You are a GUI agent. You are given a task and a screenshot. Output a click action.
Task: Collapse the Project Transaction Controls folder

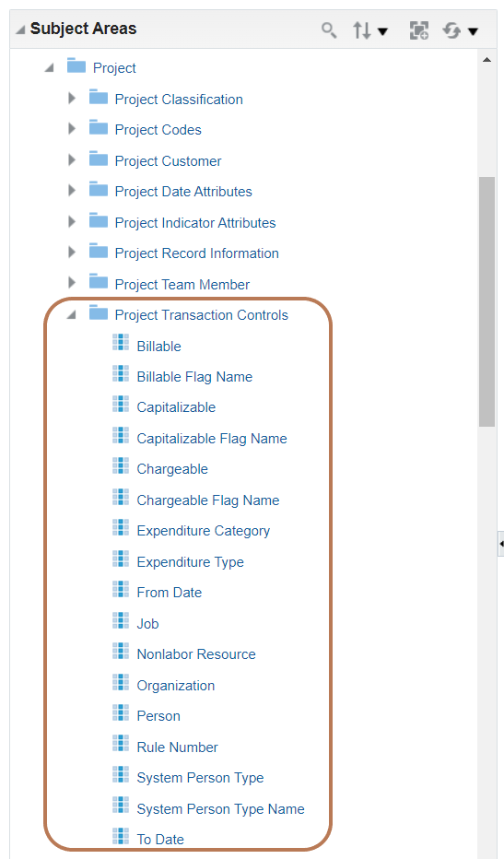(71, 315)
